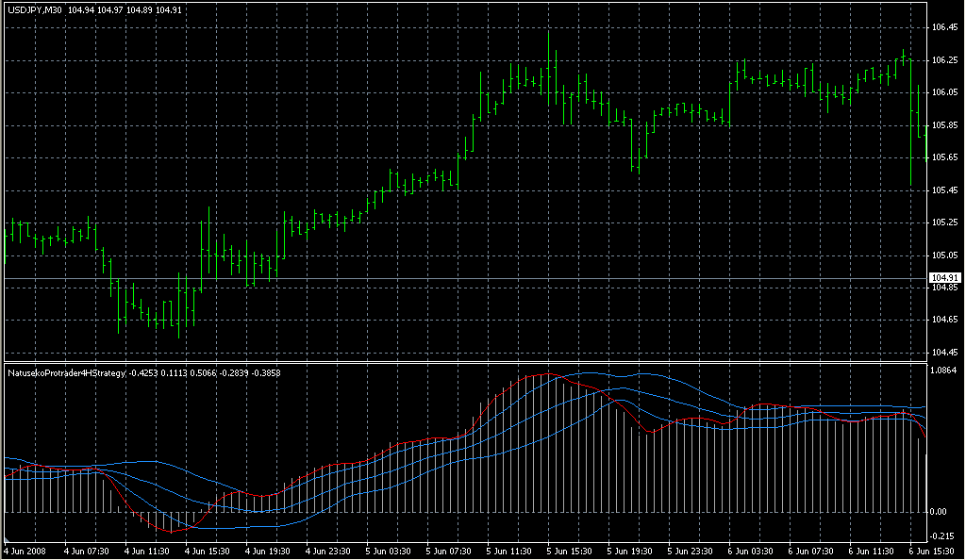Viewport: 966px width, 560px height.
Task: Select the 1.0864 indicator scale maximum
Action: 945,371
